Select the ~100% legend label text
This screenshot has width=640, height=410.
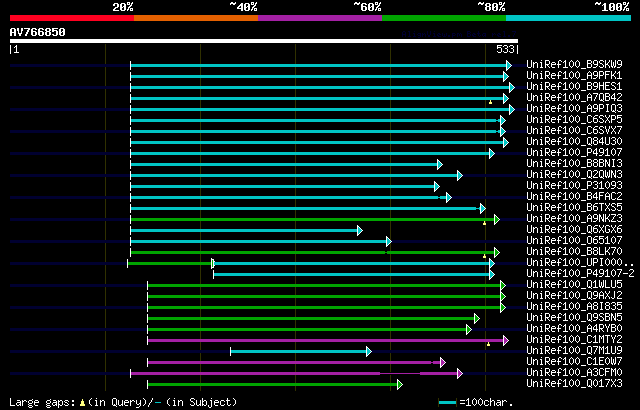[612, 7]
